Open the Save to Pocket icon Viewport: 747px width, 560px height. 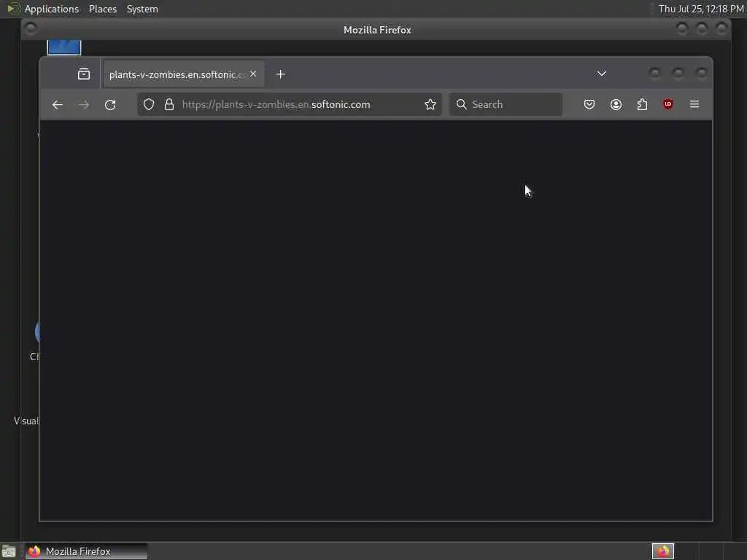589,104
